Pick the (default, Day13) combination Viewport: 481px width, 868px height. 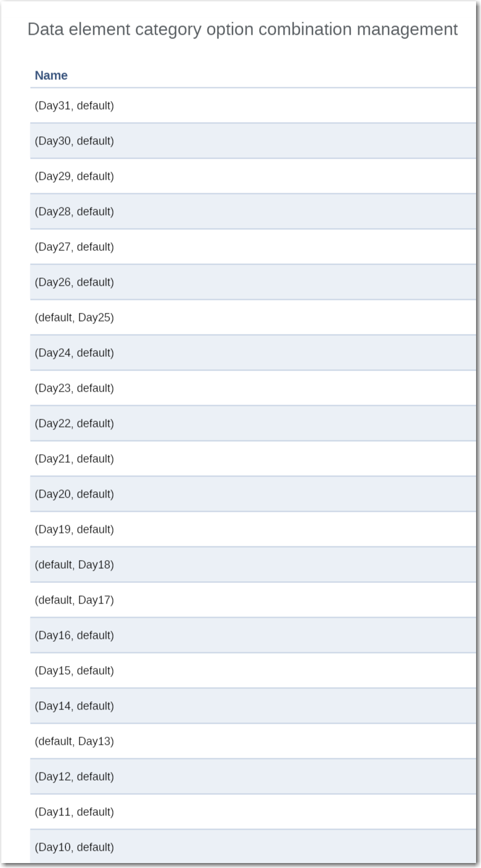[74, 742]
